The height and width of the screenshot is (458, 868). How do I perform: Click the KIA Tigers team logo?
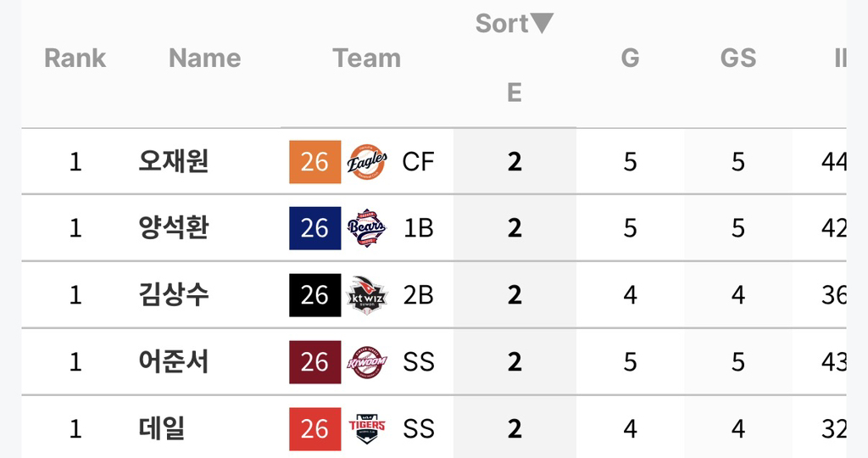[x=366, y=428]
